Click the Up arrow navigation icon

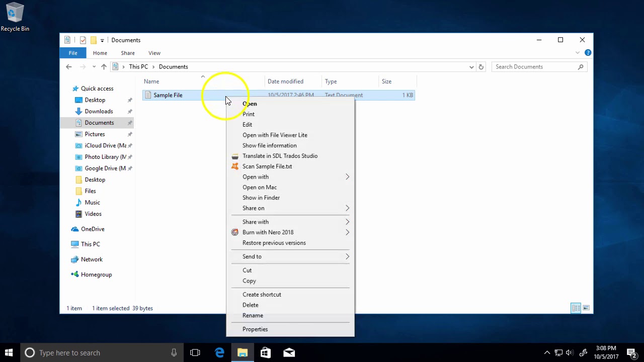104,67
